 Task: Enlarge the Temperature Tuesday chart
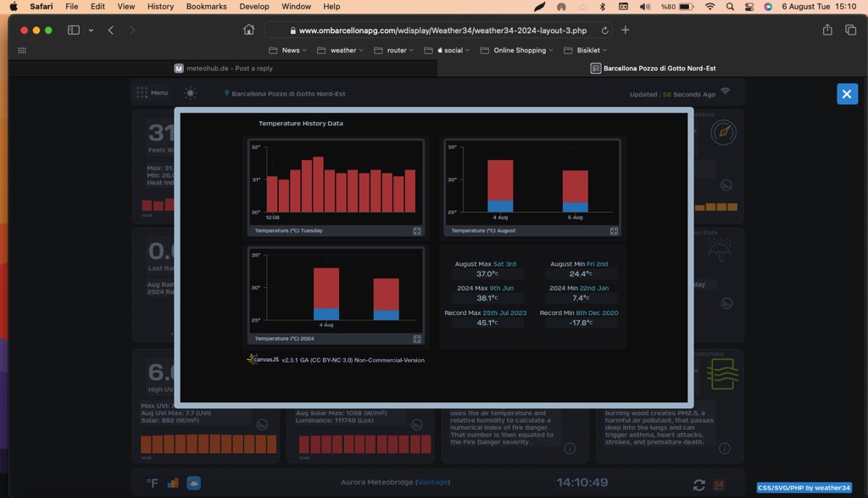[417, 230]
